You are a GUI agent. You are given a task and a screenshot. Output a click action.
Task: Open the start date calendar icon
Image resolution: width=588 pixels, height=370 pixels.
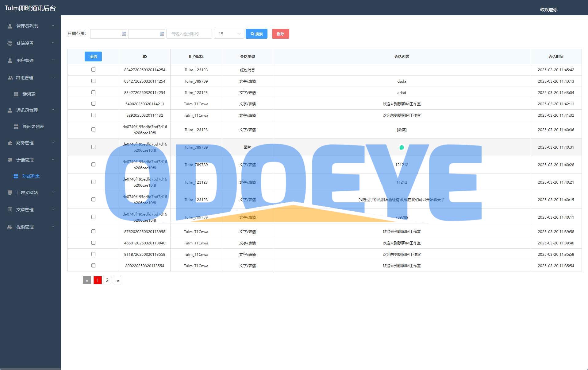coord(124,34)
